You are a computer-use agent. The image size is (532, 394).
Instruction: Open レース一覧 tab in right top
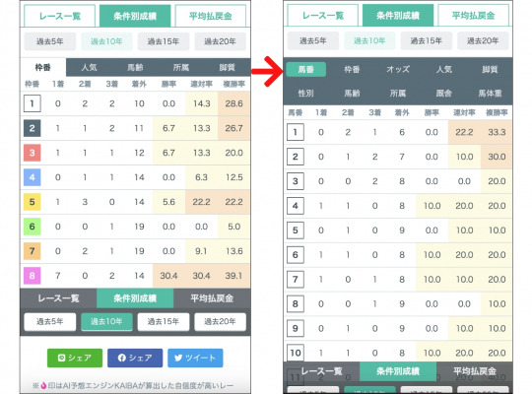[x=323, y=16]
